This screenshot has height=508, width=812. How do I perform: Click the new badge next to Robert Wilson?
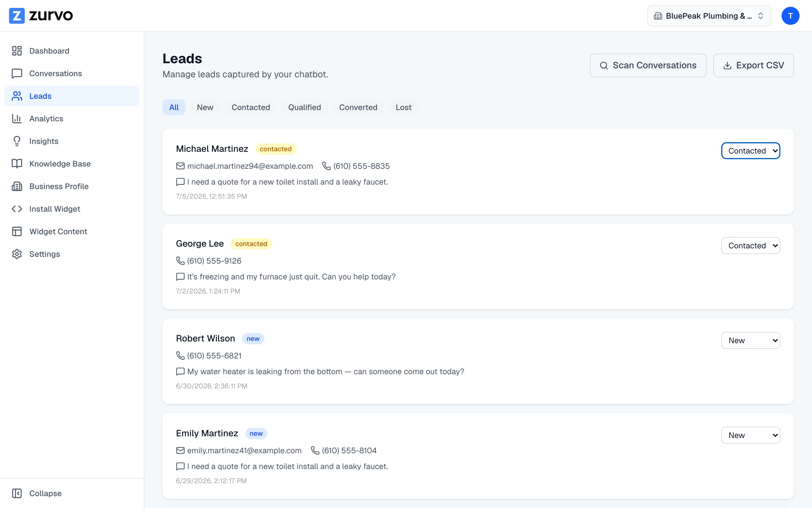253,339
